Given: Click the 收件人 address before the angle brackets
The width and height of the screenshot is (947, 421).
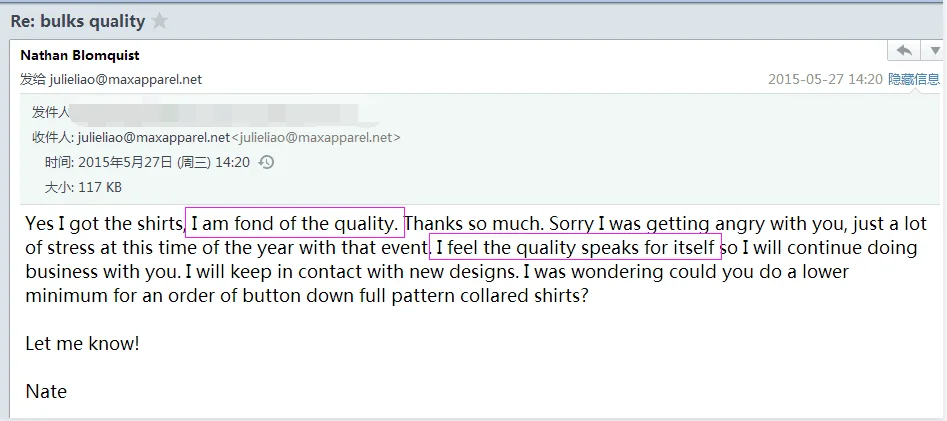Looking at the screenshot, I should [x=154, y=137].
